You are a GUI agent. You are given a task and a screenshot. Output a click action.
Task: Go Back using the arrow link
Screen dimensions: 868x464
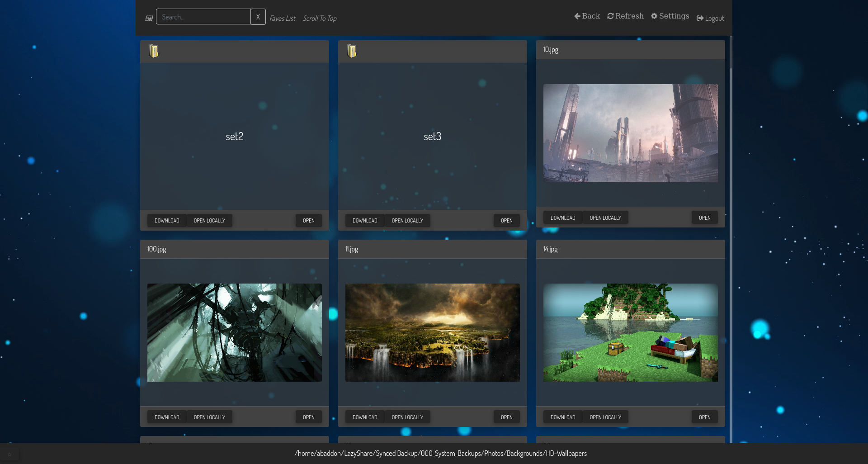[x=587, y=16]
